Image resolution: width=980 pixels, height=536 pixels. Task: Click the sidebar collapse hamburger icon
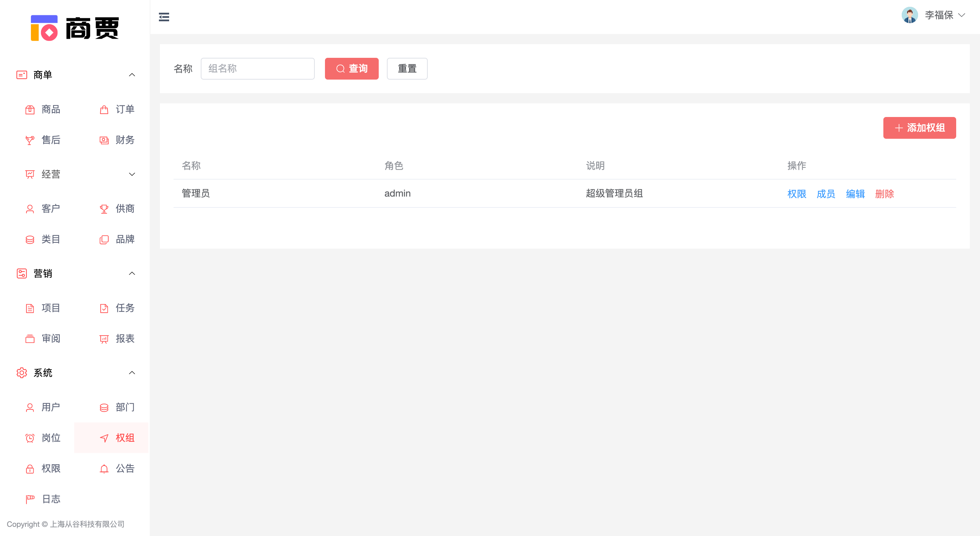164,17
